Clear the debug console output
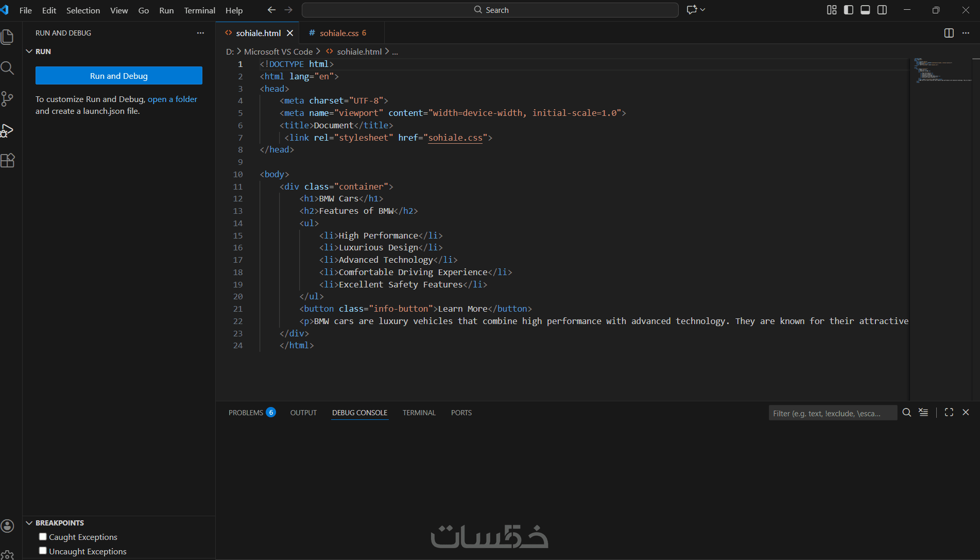Screen dimensions: 980x560 coord(923,412)
